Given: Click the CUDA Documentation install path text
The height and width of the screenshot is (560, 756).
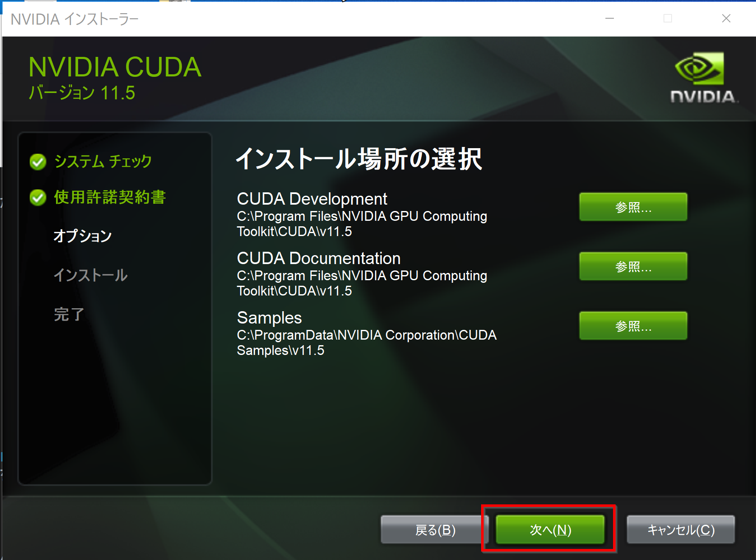Looking at the screenshot, I should pos(362,283).
